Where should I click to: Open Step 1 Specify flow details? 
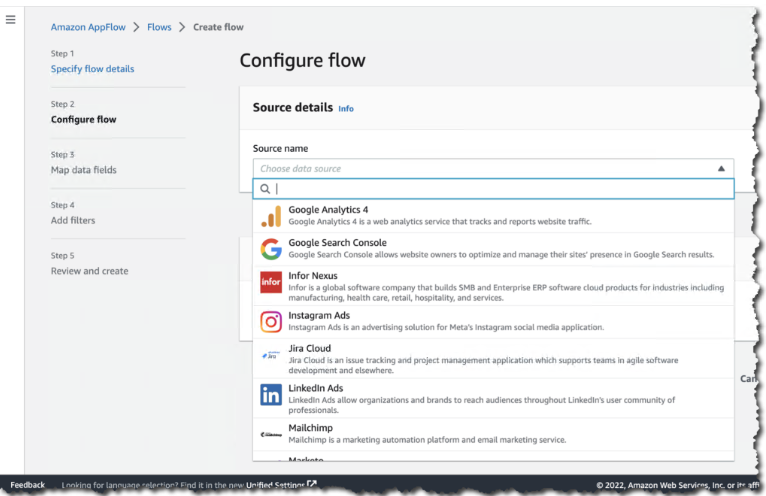point(92,69)
